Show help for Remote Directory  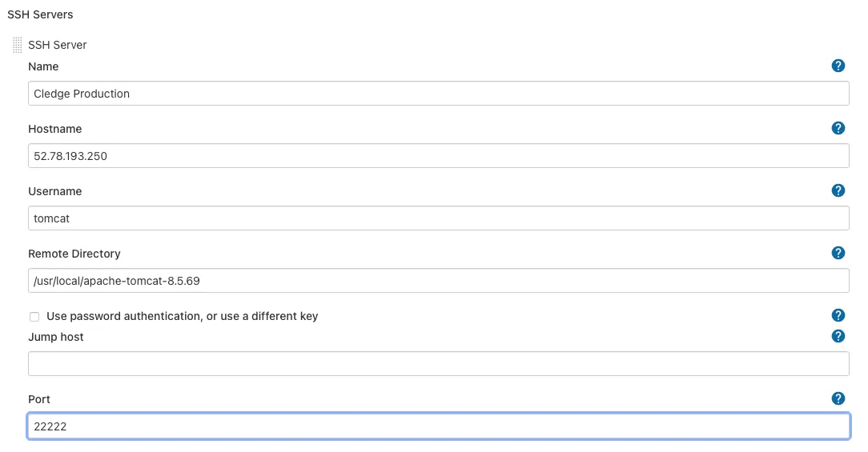click(838, 253)
